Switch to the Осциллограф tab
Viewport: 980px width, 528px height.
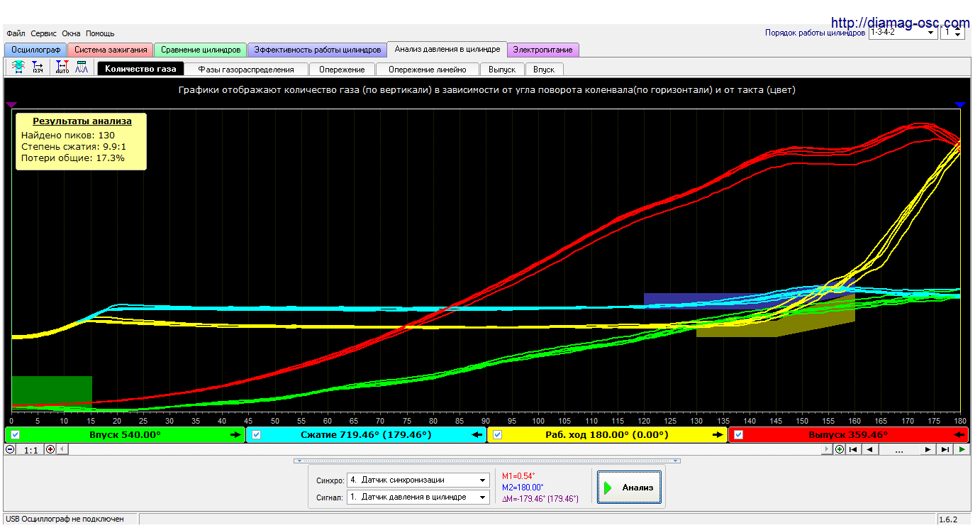click(x=35, y=50)
